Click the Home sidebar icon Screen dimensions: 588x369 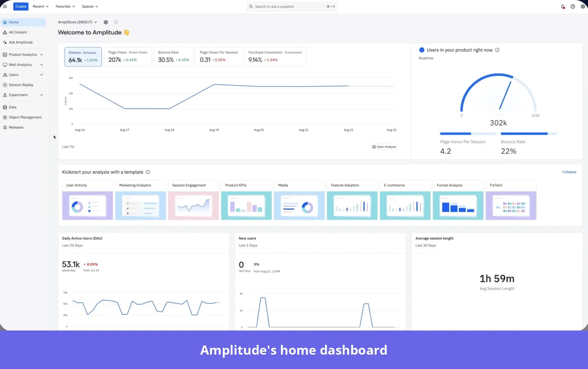coord(5,22)
